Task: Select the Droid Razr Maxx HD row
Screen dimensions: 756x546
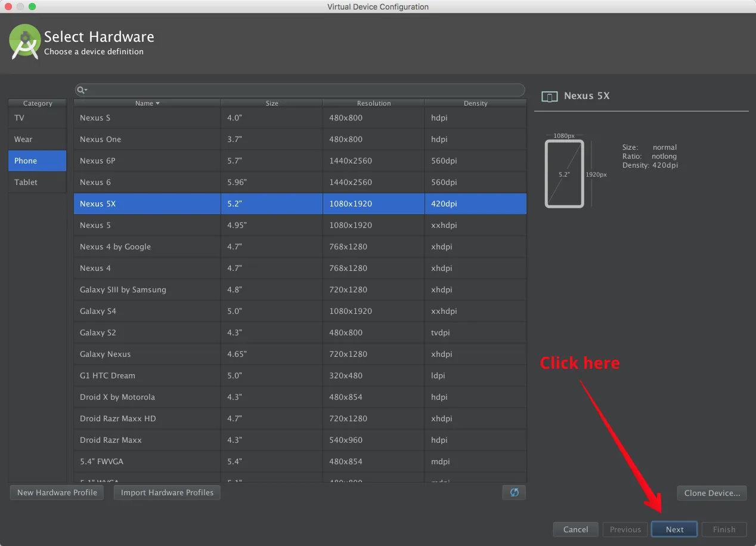Action: pyautogui.click(x=300, y=419)
